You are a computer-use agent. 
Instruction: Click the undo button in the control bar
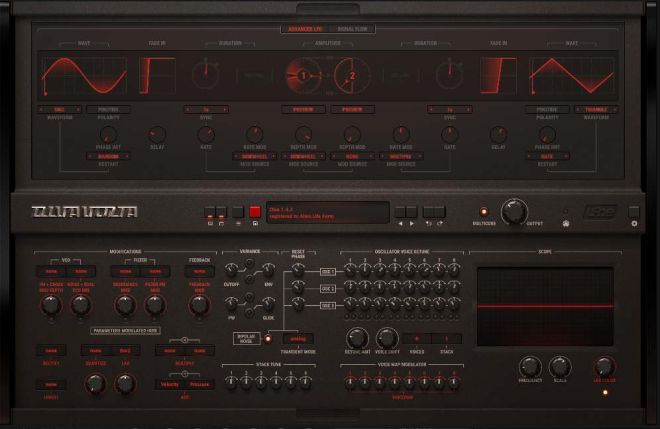point(428,212)
